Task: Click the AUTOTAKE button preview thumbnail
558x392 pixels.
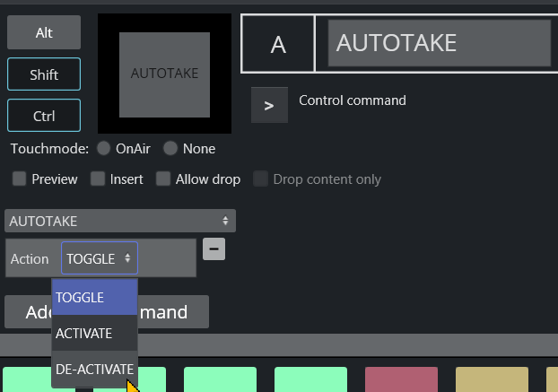Action: pos(164,74)
